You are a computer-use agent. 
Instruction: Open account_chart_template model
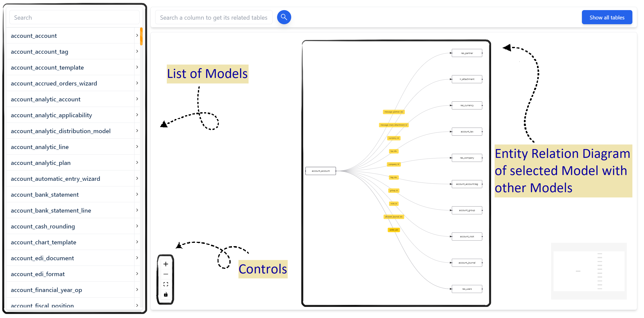[x=43, y=242]
